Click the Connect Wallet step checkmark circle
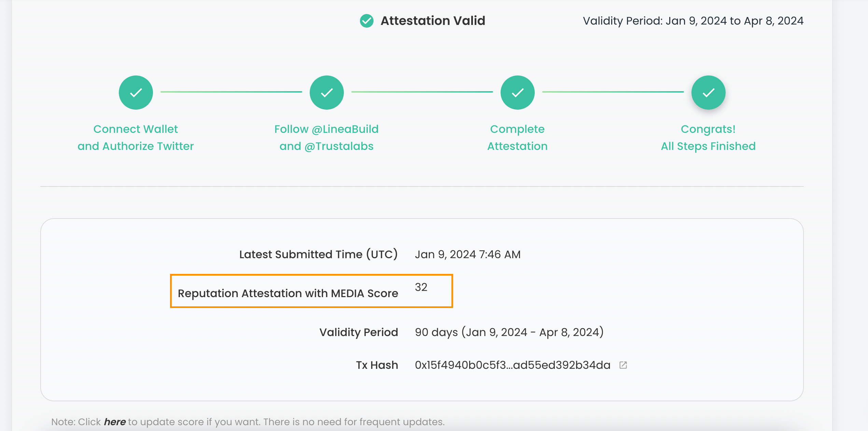 [x=136, y=93]
